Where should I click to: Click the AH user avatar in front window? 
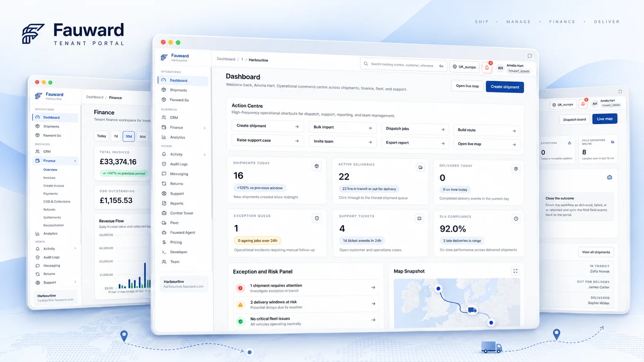tap(500, 68)
